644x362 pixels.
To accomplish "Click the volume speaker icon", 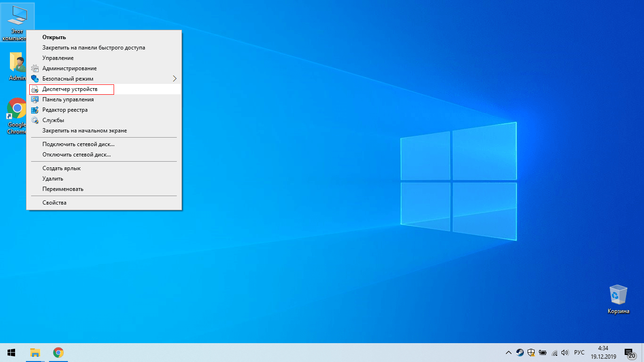I will point(565,353).
